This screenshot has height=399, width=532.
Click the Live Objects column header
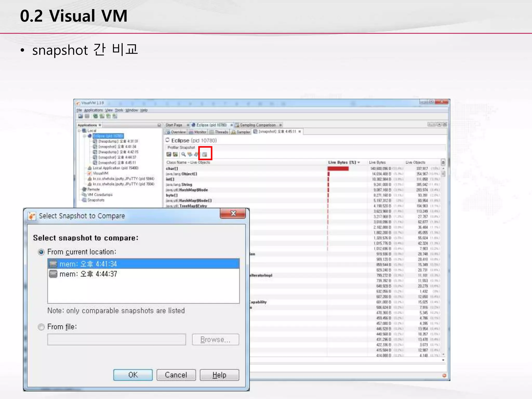[x=416, y=162]
